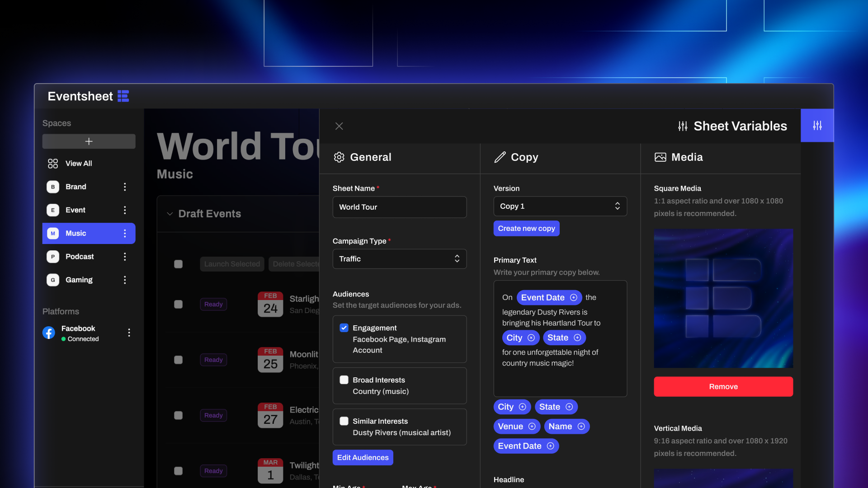Click the Gaming space letter badge
This screenshot has height=488, width=868.
pyautogui.click(x=53, y=280)
